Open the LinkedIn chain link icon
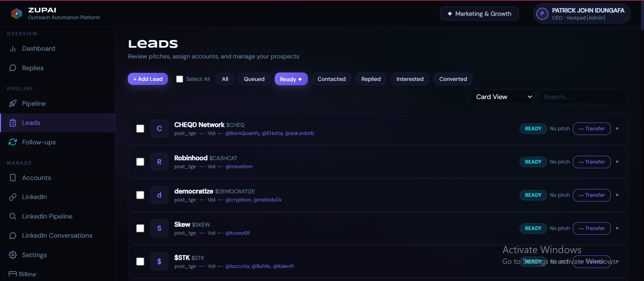Screen dimensions: 644x281 13,197
